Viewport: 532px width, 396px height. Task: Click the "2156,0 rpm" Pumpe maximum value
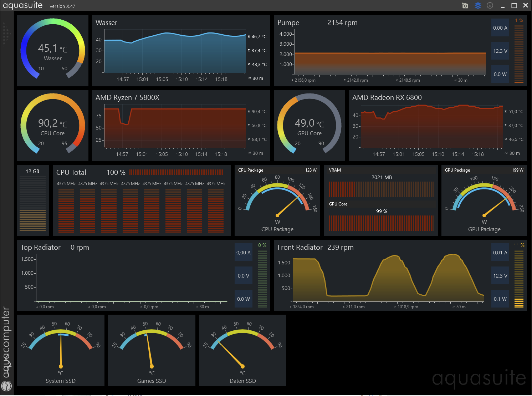(x=305, y=80)
